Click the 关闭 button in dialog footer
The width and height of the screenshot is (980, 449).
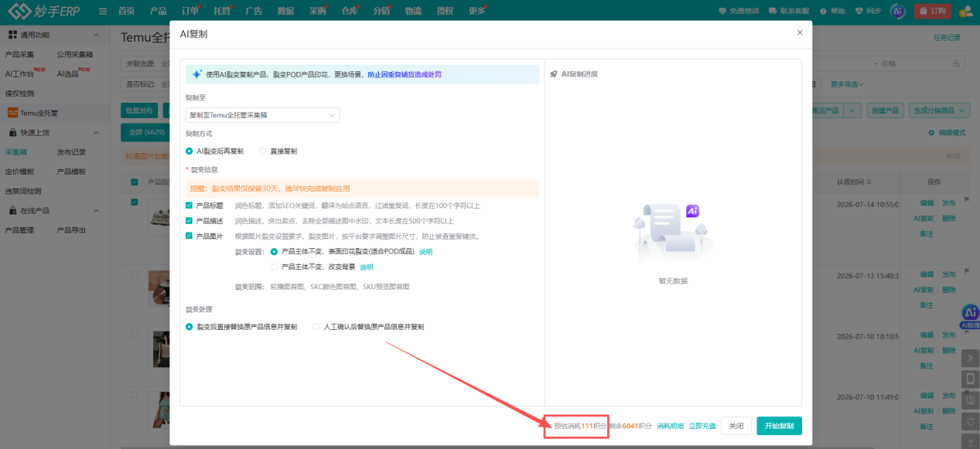pyautogui.click(x=736, y=426)
